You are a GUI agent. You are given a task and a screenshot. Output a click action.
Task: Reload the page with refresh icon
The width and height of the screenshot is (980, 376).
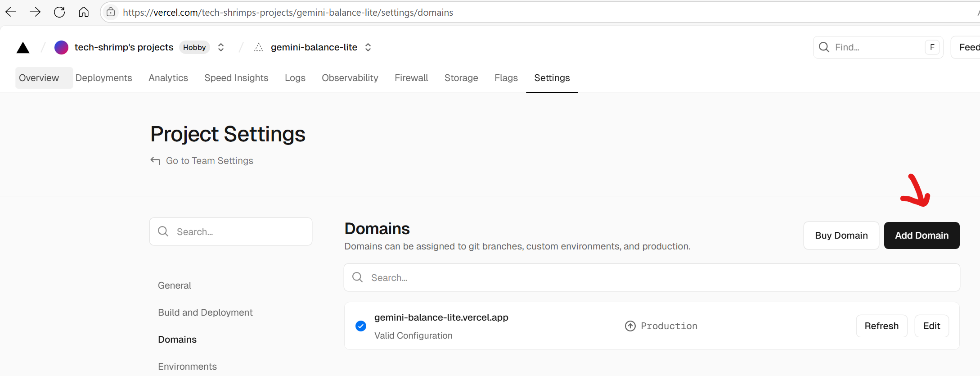pos(59,12)
